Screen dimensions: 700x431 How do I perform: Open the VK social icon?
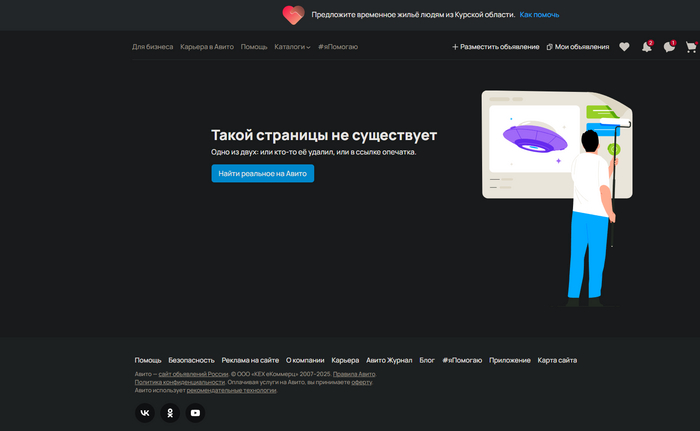[145, 413]
